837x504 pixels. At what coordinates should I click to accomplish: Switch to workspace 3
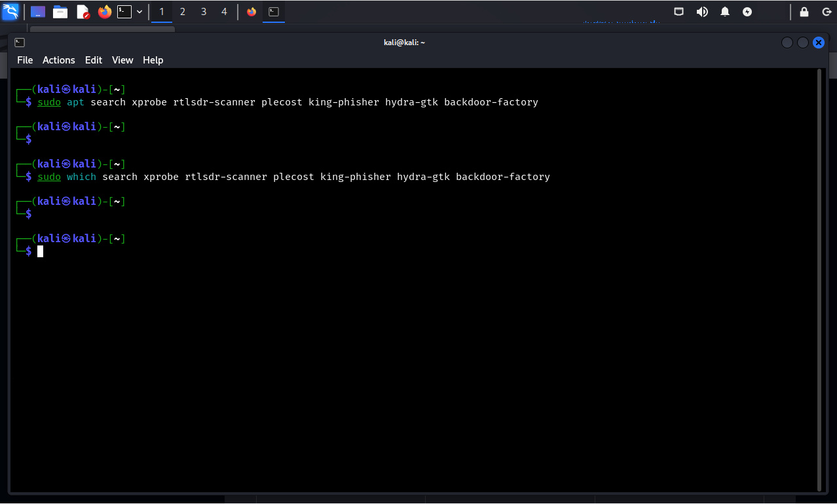(x=204, y=12)
